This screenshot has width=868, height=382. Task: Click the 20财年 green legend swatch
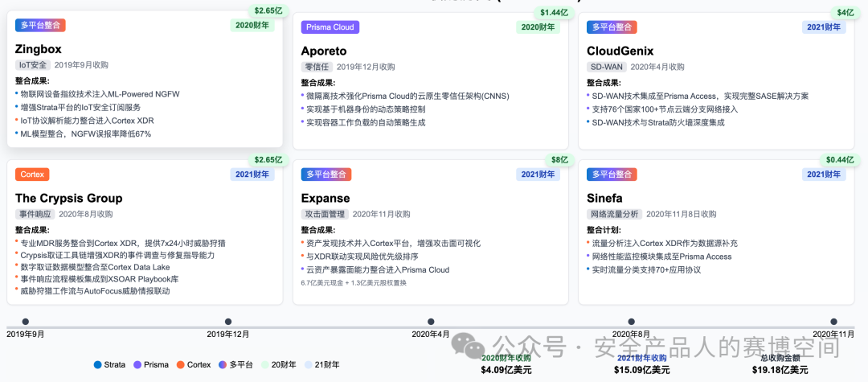tap(264, 364)
